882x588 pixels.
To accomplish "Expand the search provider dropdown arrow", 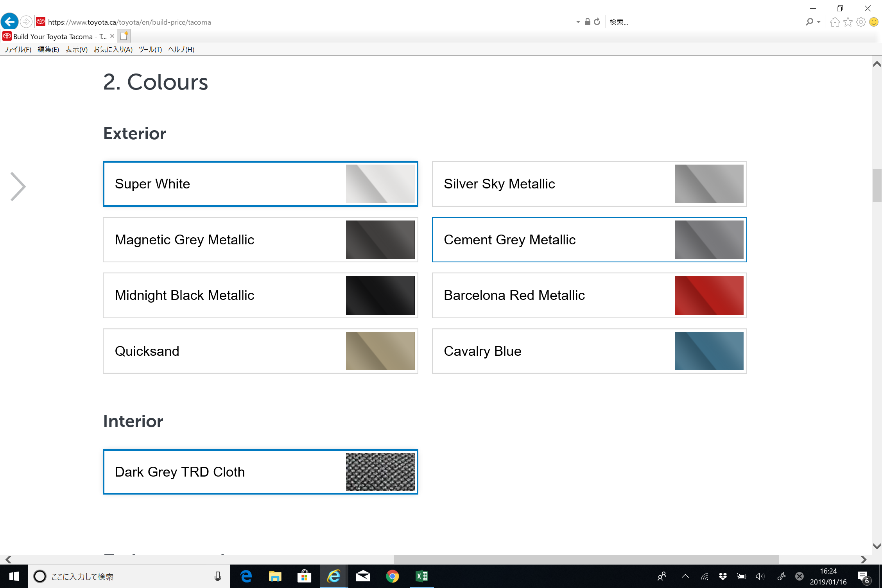I will [819, 22].
